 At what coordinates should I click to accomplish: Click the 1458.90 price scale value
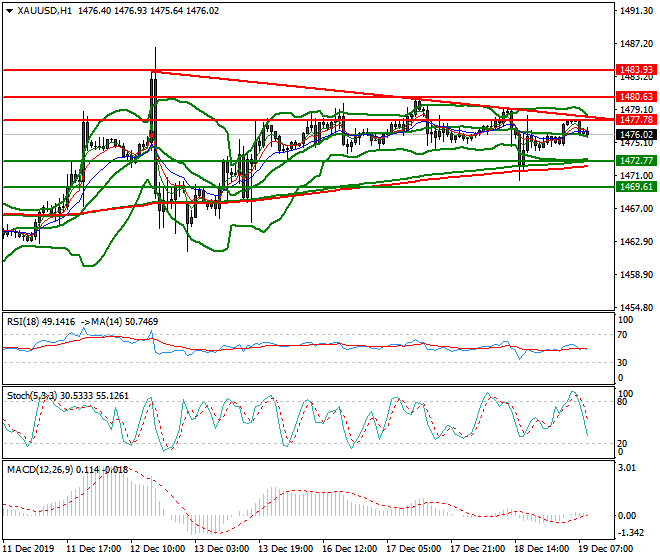point(636,275)
